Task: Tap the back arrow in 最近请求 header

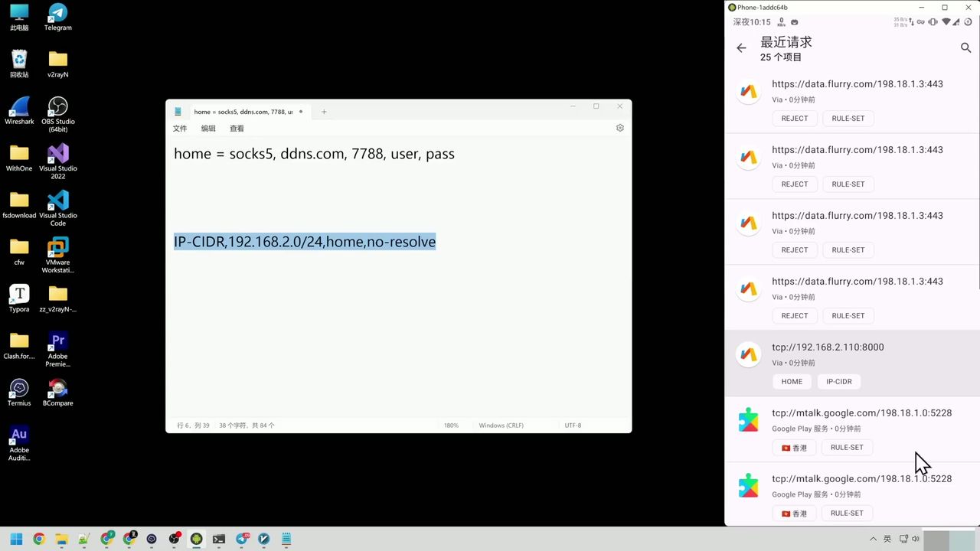Action: click(741, 48)
